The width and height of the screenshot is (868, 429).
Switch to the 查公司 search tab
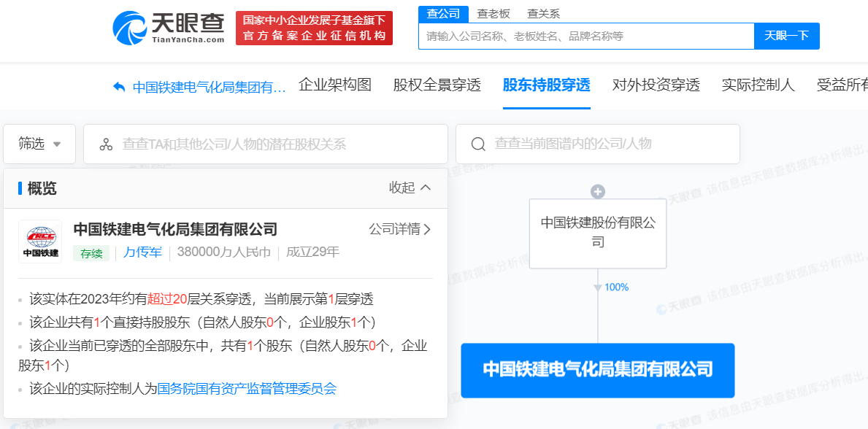[443, 14]
